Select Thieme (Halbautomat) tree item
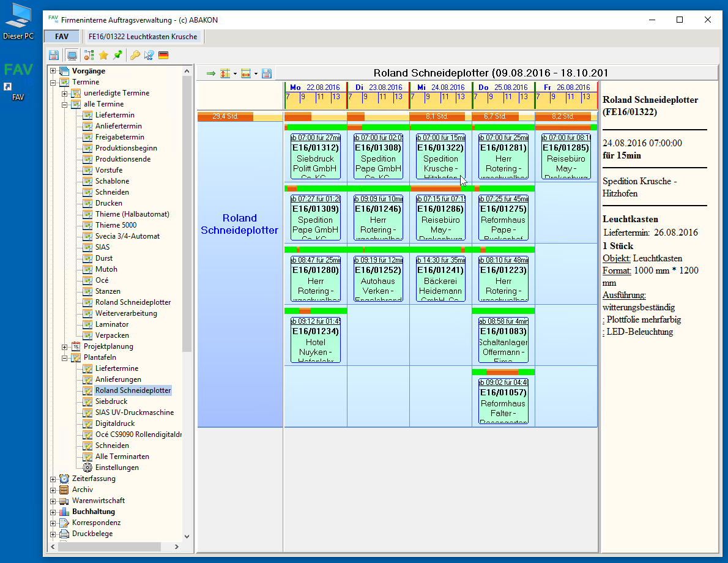 tap(132, 214)
